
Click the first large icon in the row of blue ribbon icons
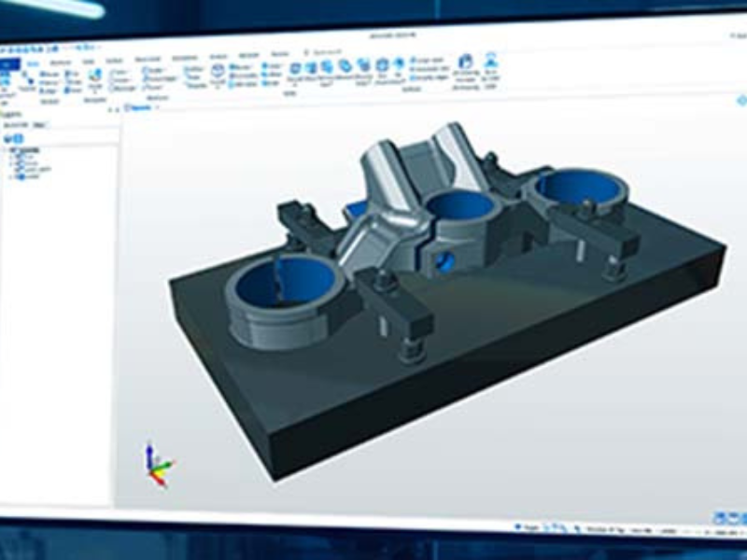coord(295,68)
